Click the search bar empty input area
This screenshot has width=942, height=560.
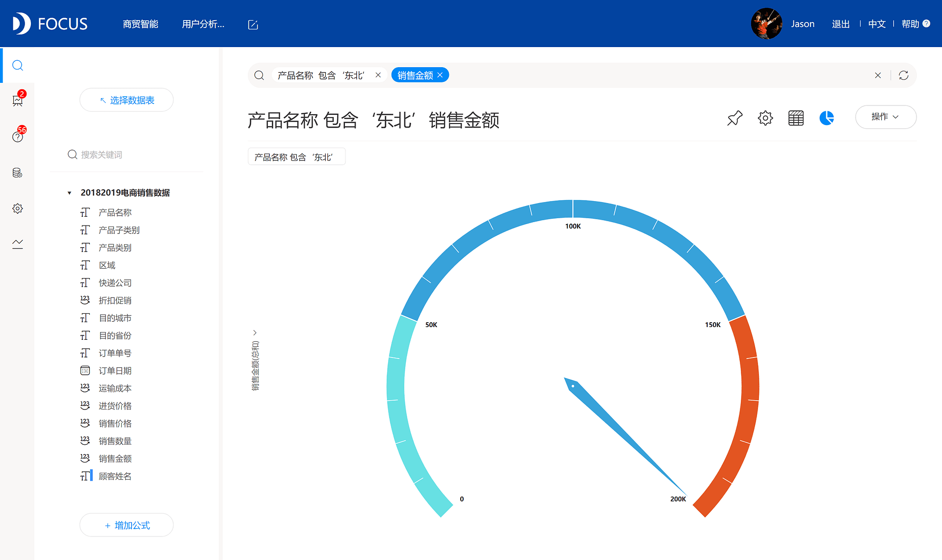(660, 75)
